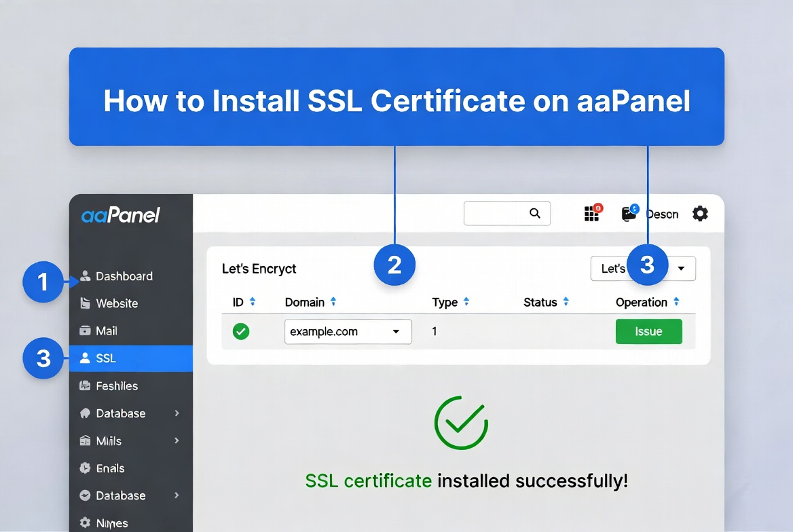Click the Mail envelope icon
The width and height of the screenshot is (793, 532).
coord(85,330)
